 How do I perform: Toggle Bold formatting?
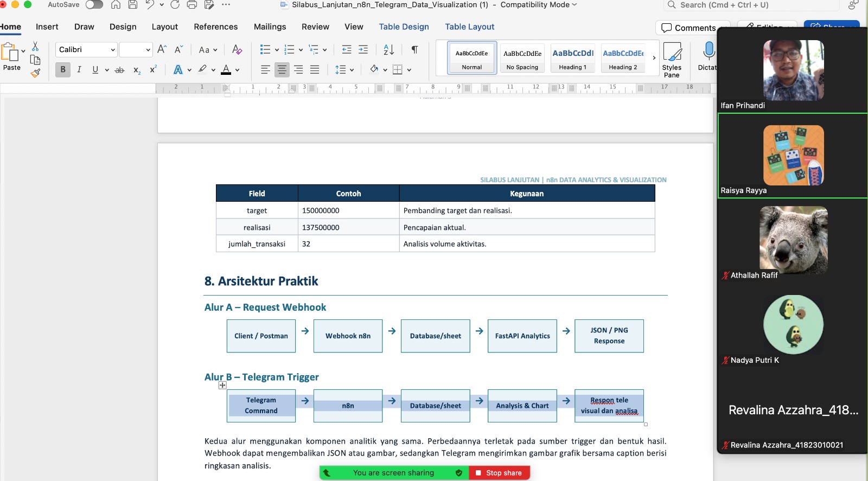[x=63, y=69]
